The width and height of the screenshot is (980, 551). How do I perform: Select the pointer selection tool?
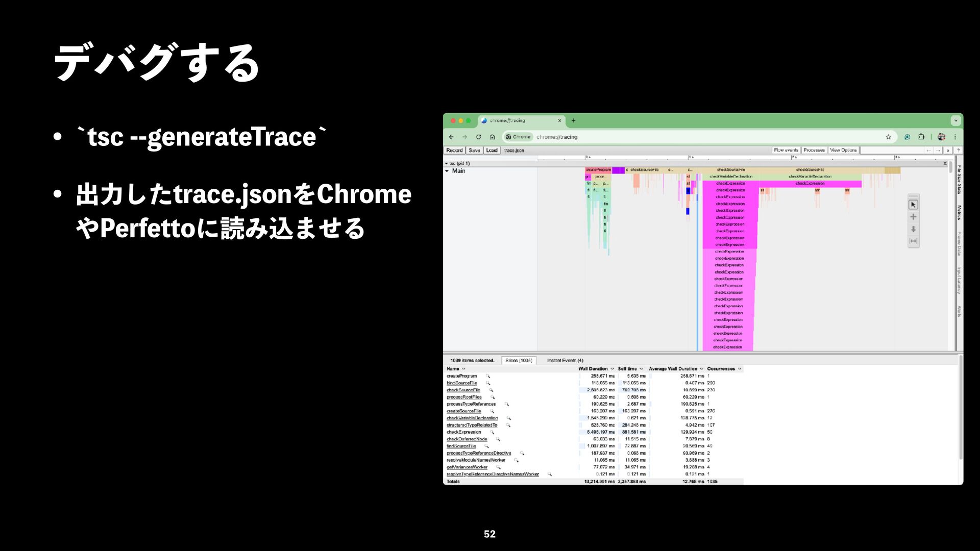click(913, 205)
